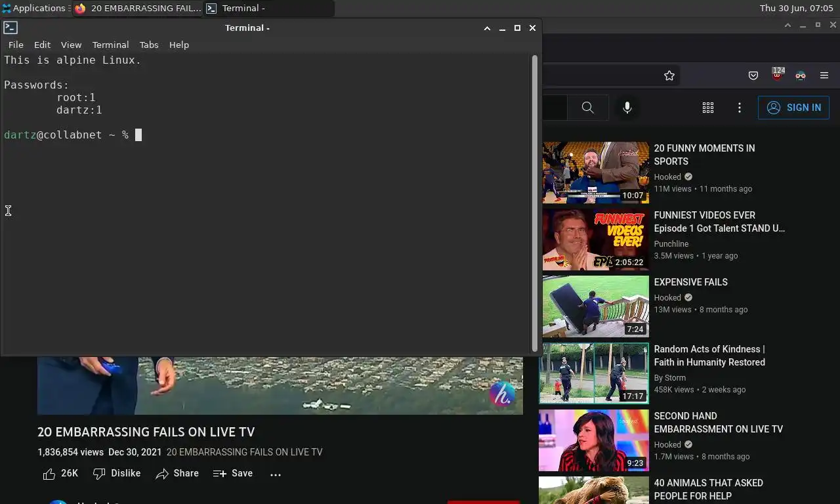Select Terminal taskbar entry
Image resolution: width=840 pixels, height=504 pixels.
269,9
